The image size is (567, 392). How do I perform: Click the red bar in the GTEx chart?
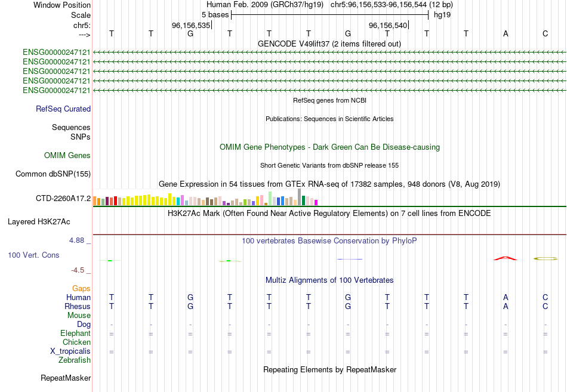115,200
